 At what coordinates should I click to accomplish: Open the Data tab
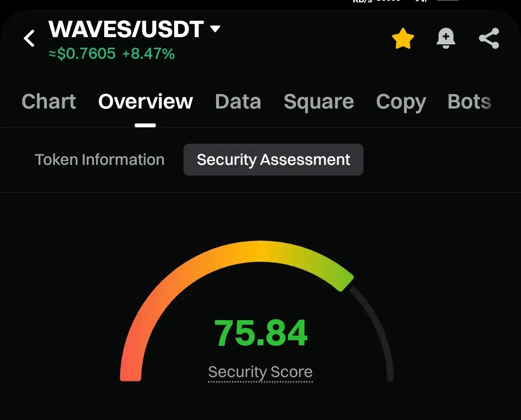coord(238,101)
